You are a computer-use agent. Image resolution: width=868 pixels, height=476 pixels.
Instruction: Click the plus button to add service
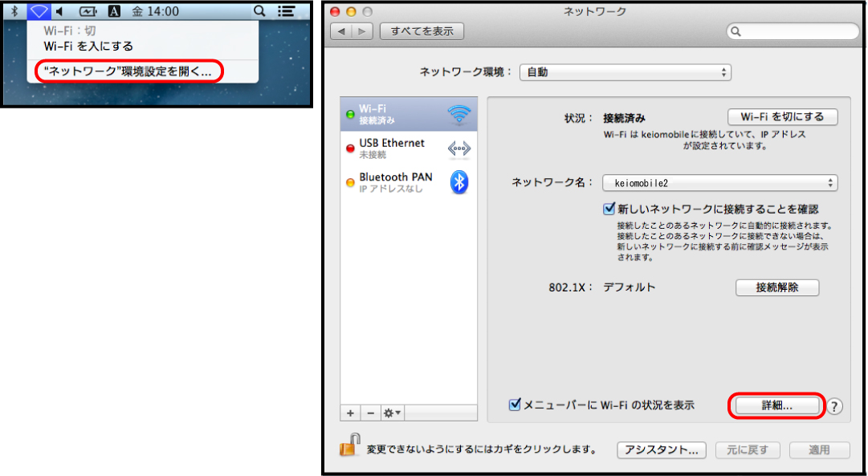(350, 413)
